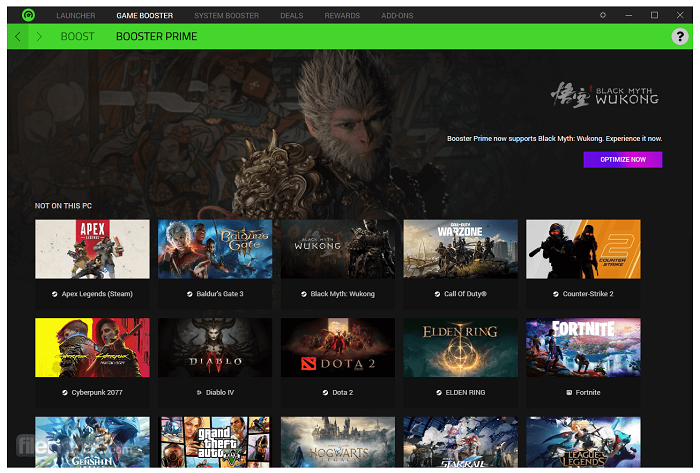The height and width of the screenshot is (473, 700).
Task: Open the Add-Ons tab
Action: point(396,16)
